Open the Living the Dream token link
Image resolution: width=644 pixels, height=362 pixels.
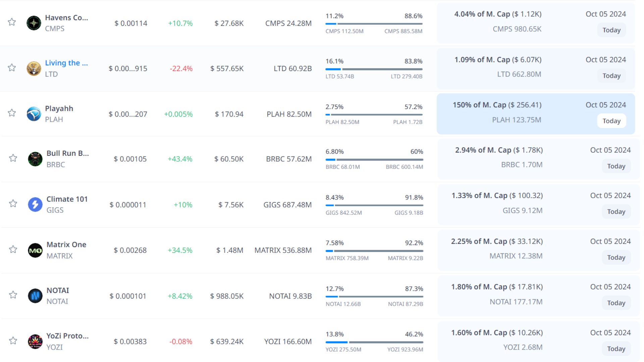pyautogui.click(x=66, y=63)
